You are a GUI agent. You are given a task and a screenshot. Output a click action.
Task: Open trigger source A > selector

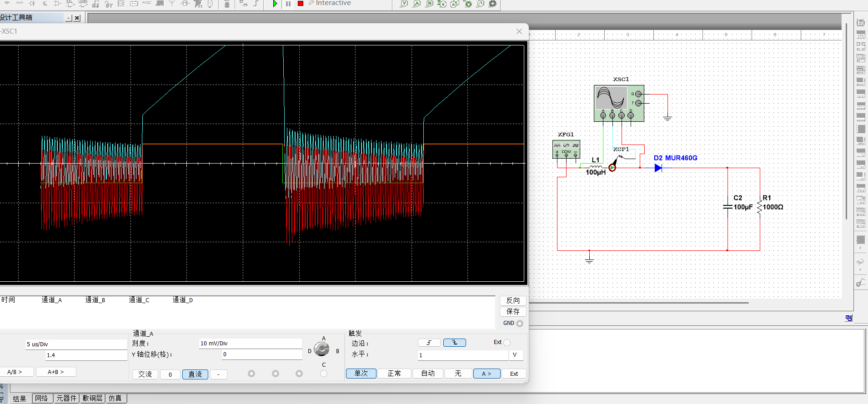(487, 374)
